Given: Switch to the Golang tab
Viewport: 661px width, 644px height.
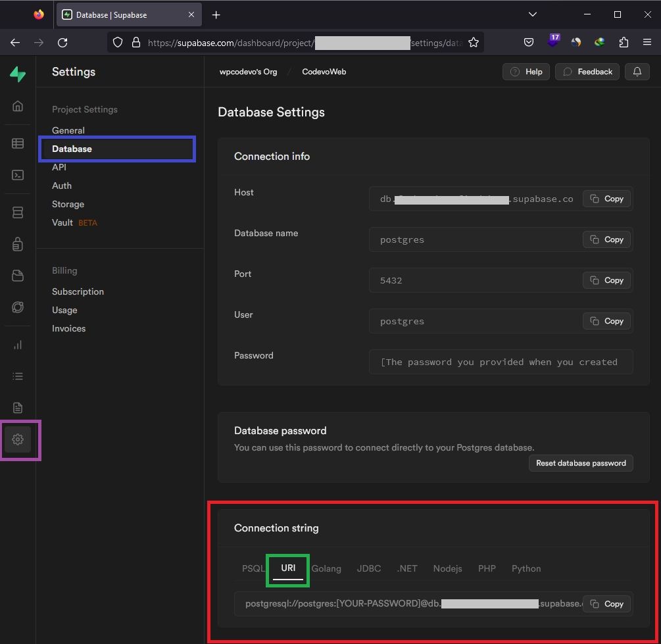Looking at the screenshot, I should tap(326, 568).
